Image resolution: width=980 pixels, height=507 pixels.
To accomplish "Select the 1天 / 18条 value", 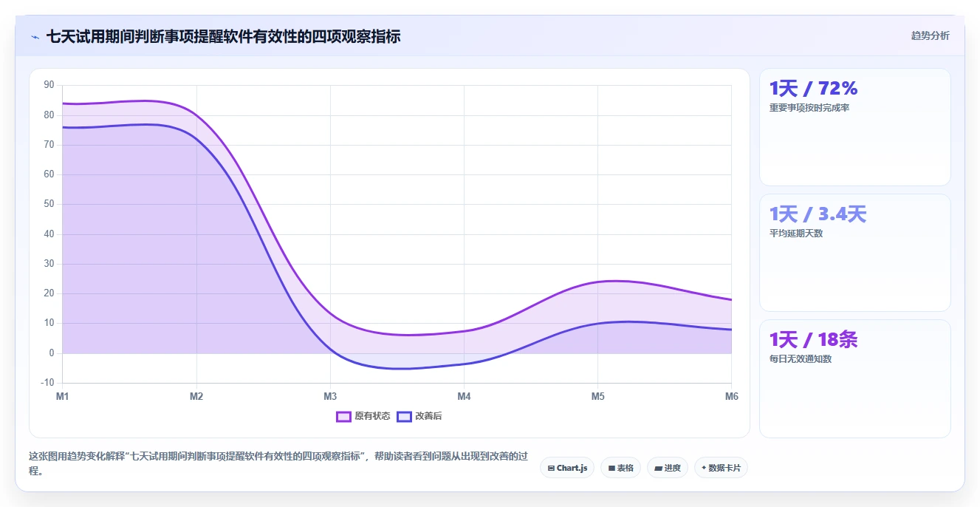I will click(x=813, y=340).
